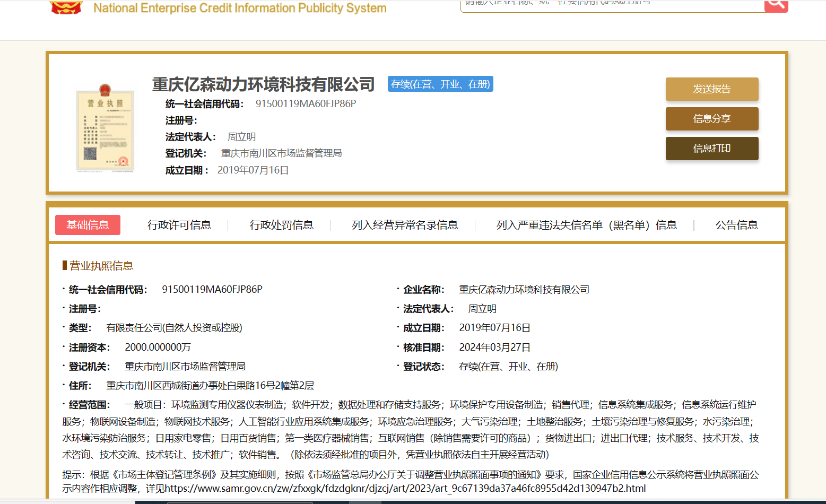
Task: Click the header 成立日期 value 2019年07月16日
Action: pos(253,170)
